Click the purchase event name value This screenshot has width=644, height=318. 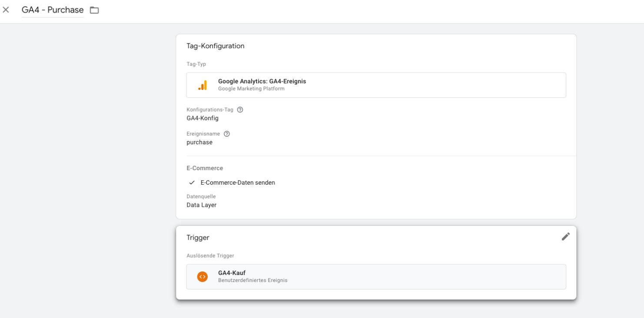(199, 142)
